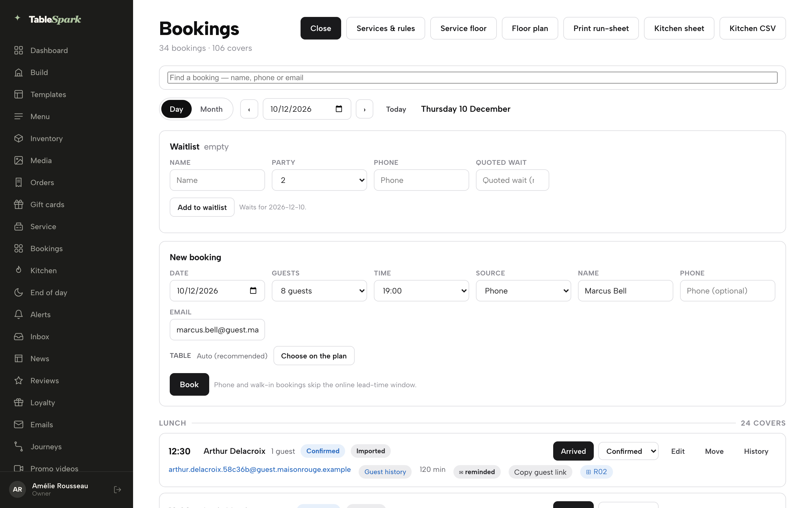Click the Find a booking search field
812x508 pixels.
[x=472, y=78]
